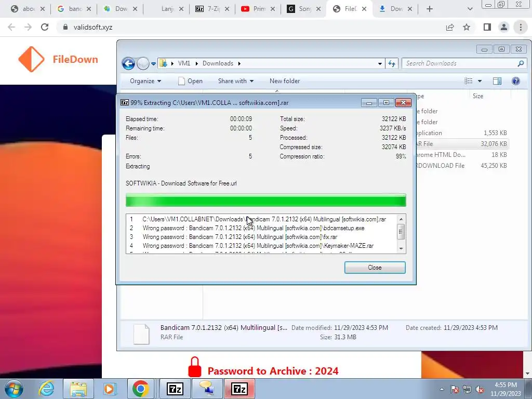The image size is (532, 399).
Task: Switch to the 7-Zip tab
Action: 208,9
